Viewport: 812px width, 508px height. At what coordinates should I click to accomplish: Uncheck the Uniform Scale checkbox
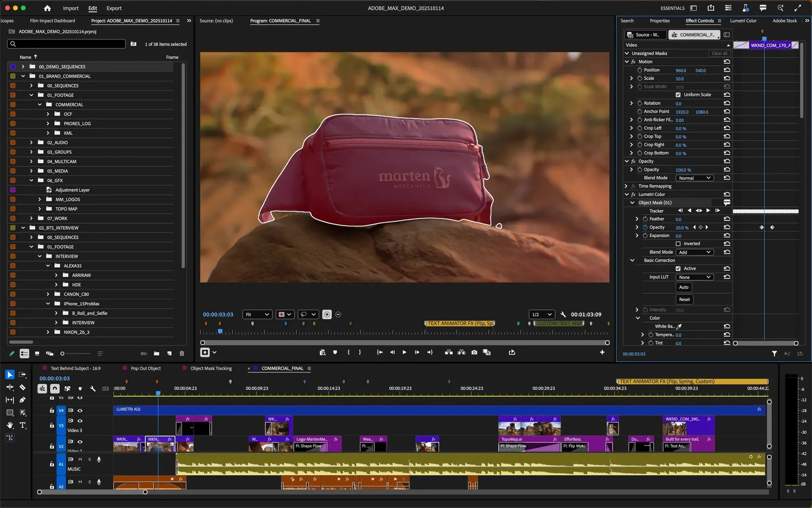click(678, 94)
